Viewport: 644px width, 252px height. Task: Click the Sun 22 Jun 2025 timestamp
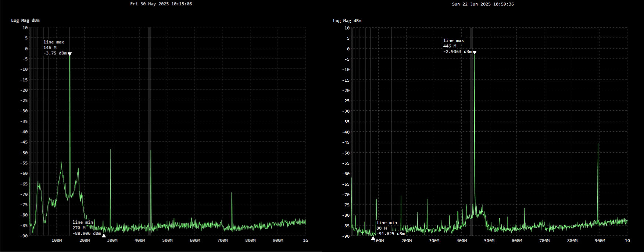(483, 4)
